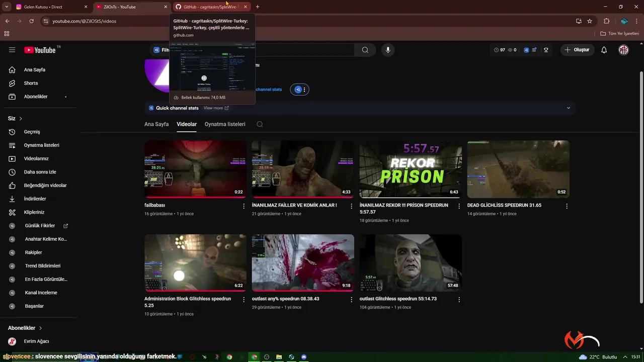Select ZilOsTs YouTube browser tab
Viewport: 644px width, 362px height.
click(x=131, y=7)
